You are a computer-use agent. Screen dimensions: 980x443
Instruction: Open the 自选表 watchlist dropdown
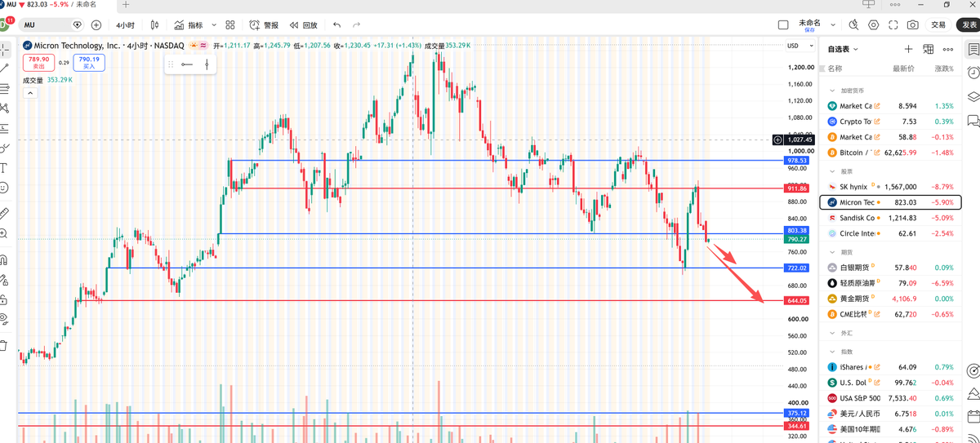tap(843, 49)
